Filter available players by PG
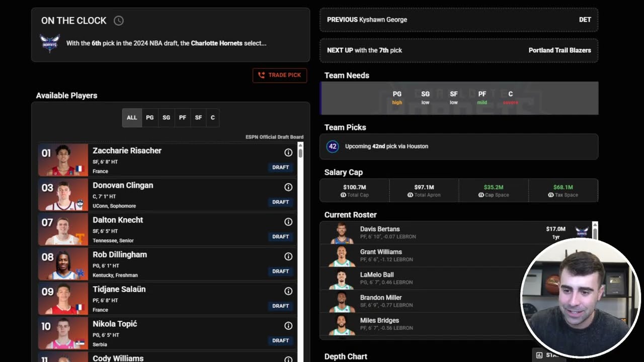Viewport: 644px width, 362px height. pos(150,118)
